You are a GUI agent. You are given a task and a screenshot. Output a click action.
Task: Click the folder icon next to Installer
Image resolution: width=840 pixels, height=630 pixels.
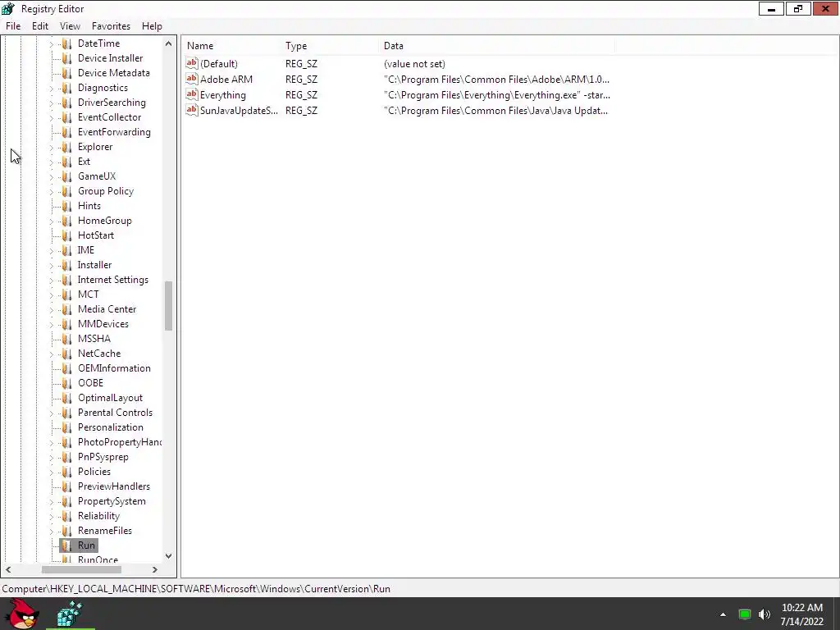pyautogui.click(x=67, y=265)
